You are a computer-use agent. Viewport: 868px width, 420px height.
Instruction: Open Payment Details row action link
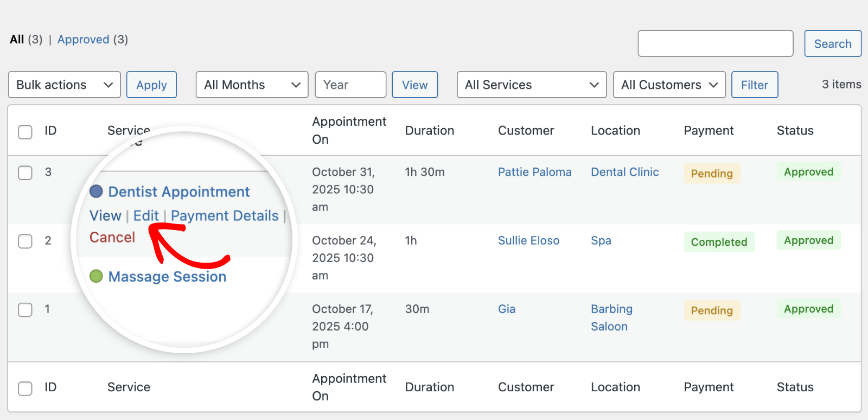click(x=225, y=216)
